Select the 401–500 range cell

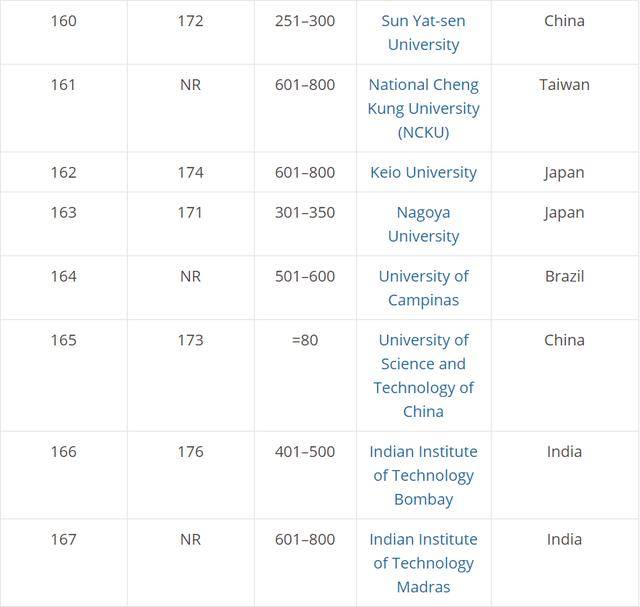tap(305, 475)
